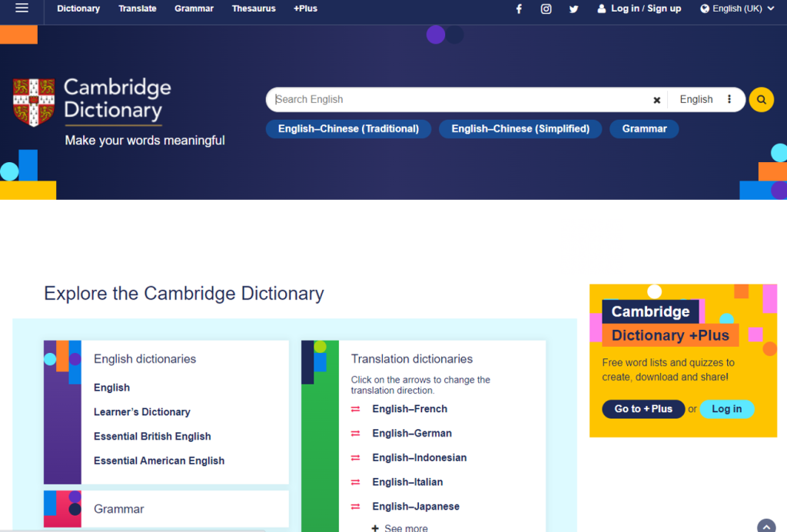Viewport: 787px width, 532px height.
Task: Open the Thesaurus menu item
Action: tap(254, 8)
